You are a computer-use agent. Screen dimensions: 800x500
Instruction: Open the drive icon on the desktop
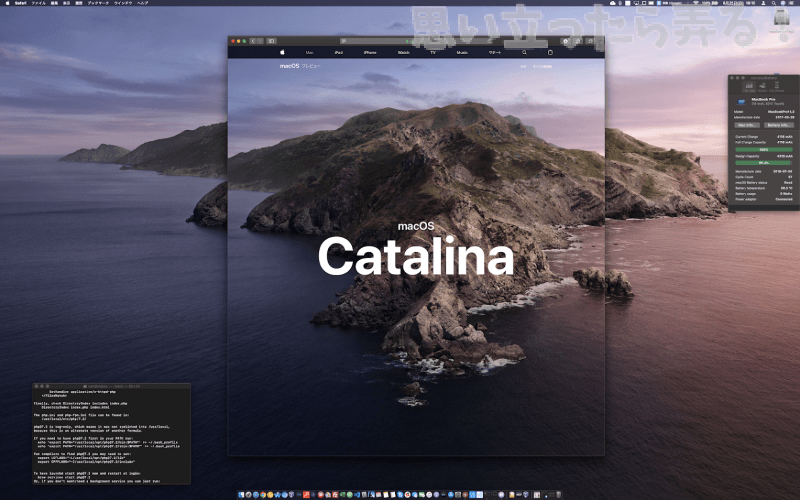(781, 19)
